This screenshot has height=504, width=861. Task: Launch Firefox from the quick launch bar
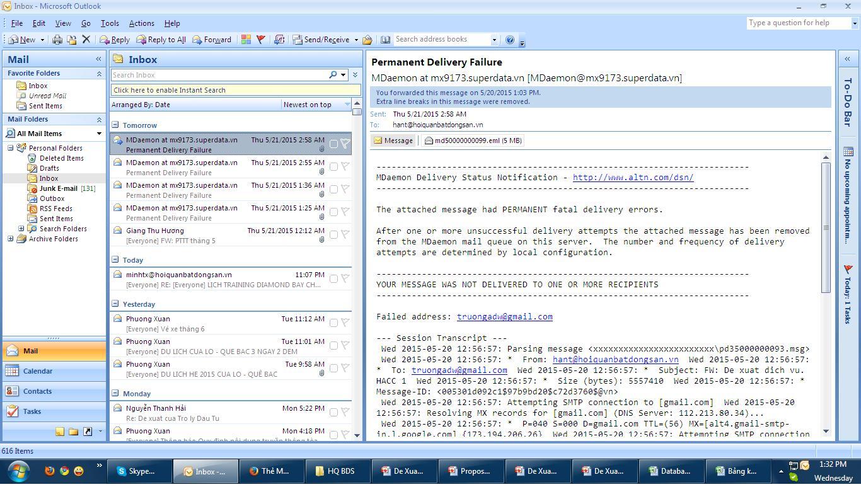tap(49, 471)
